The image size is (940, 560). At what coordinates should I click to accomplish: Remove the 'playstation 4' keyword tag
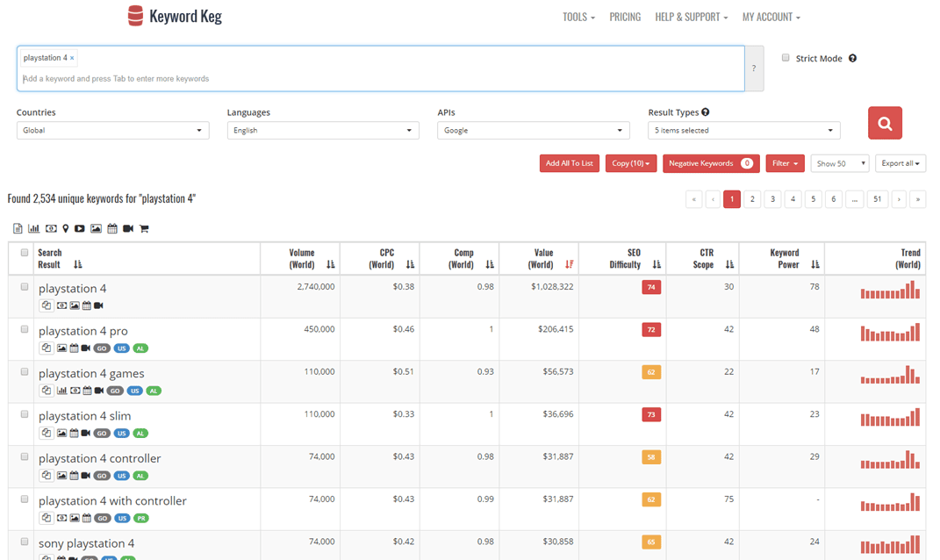[x=72, y=58]
